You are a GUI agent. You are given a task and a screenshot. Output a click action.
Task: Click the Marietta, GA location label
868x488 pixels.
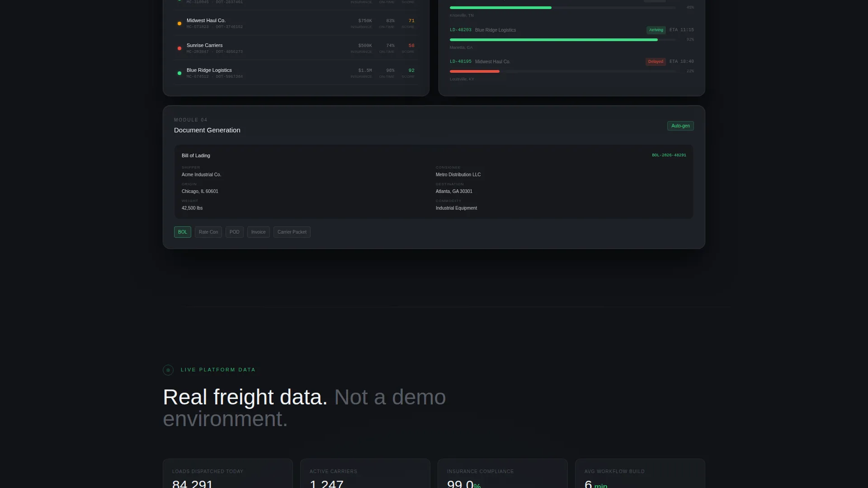coord(461,47)
